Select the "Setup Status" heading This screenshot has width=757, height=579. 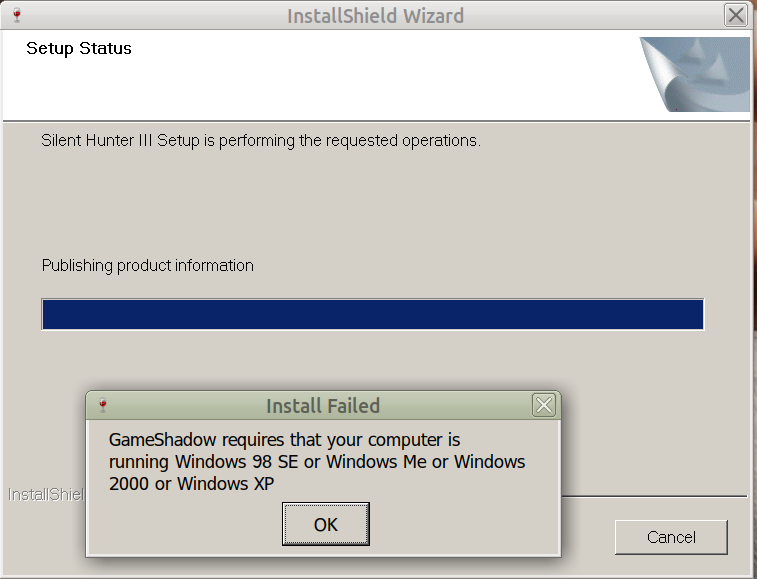click(79, 48)
